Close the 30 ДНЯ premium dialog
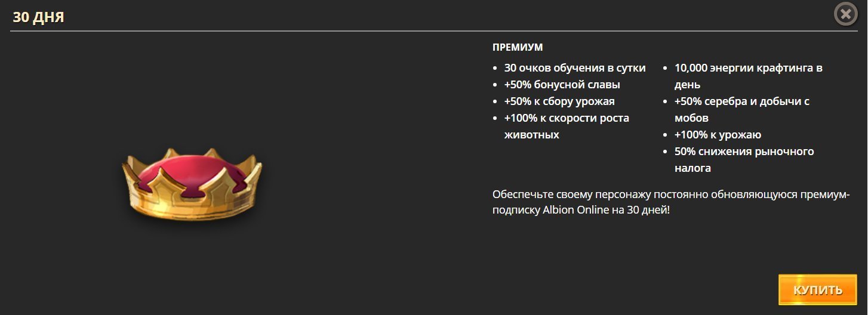 coord(845,14)
